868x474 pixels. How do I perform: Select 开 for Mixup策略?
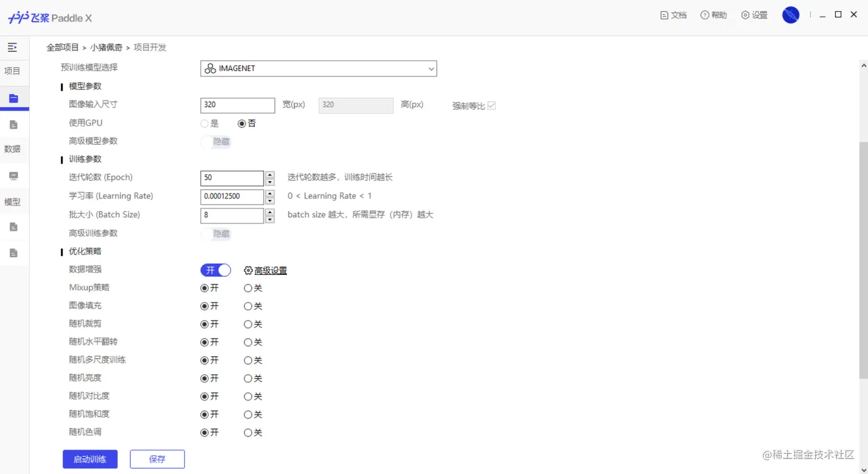coord(204,288)
